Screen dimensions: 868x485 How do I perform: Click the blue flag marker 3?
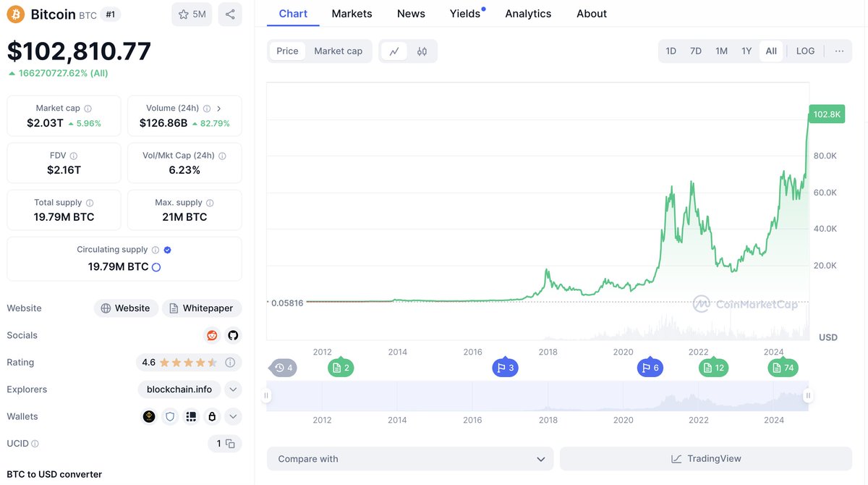504,368
